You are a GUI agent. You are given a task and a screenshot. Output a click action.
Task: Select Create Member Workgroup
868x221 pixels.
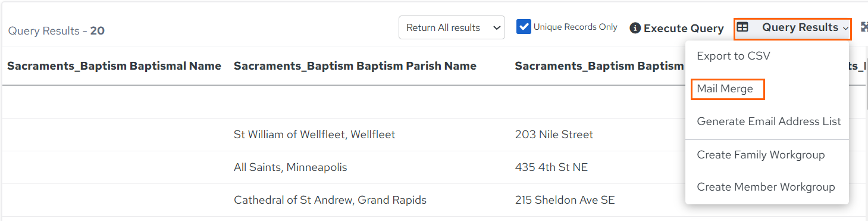point(766,187)
